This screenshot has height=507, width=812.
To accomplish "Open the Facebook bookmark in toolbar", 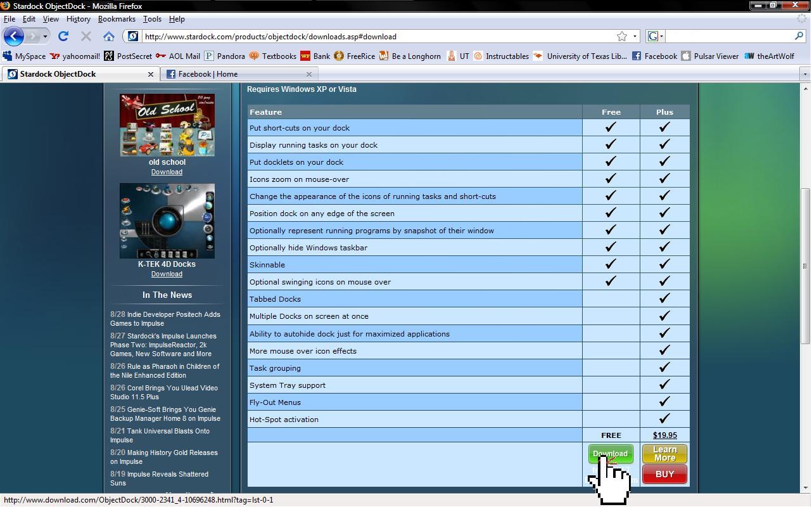I will [654, 56].
